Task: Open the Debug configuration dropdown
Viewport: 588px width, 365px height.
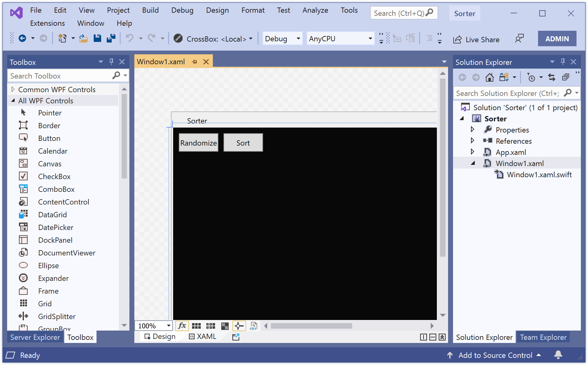Action: point(282,38)
